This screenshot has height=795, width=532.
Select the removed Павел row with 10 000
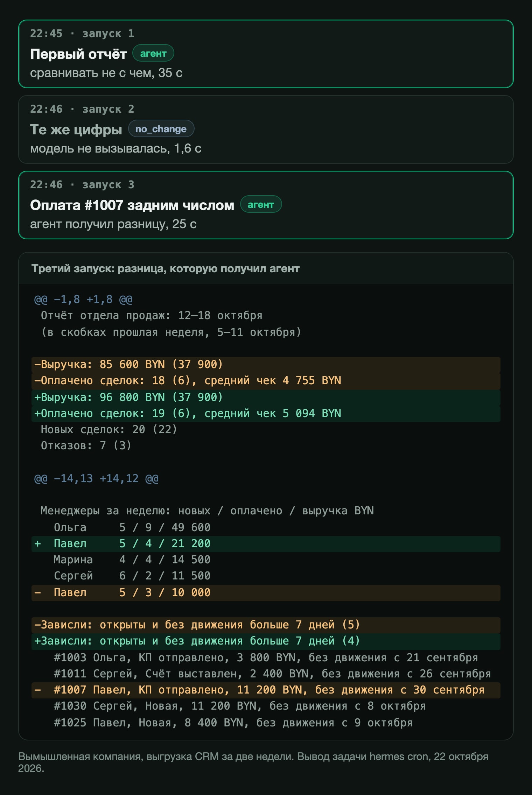tap(266, 593)
